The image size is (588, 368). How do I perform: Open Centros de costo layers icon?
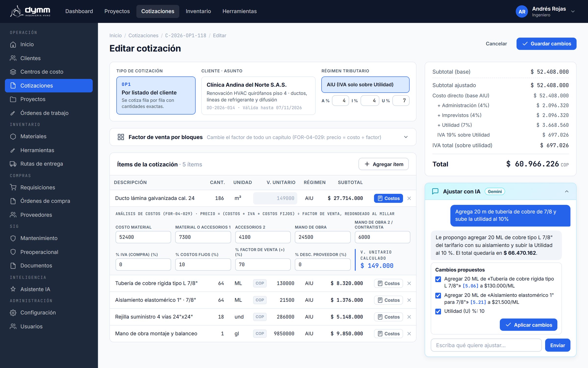(x=13, y=72)
